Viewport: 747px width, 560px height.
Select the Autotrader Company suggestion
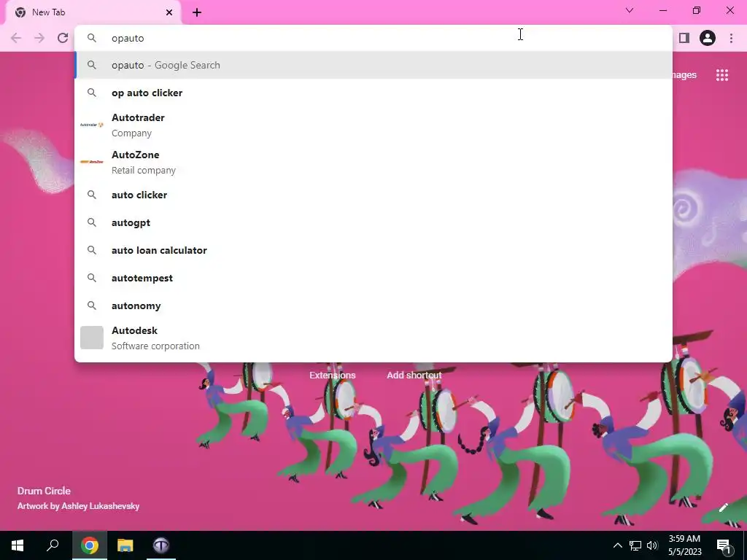click(x=373, y=125)
